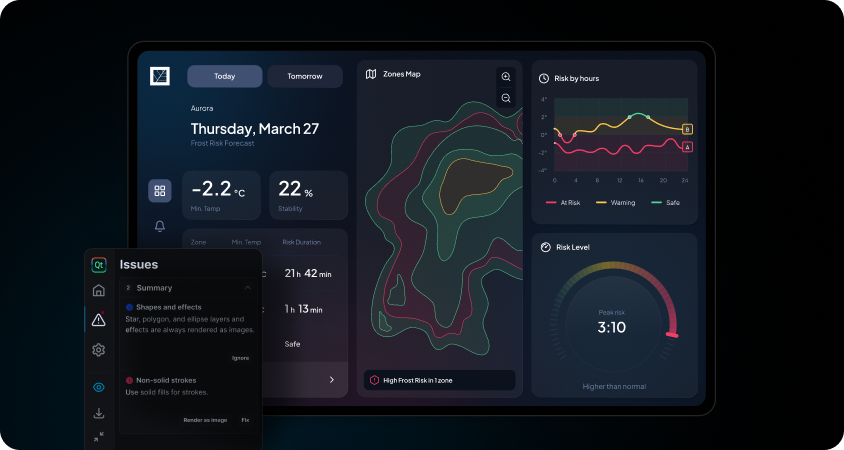
Task: Click the Zone column header
Action: click(x=198, y=242)
